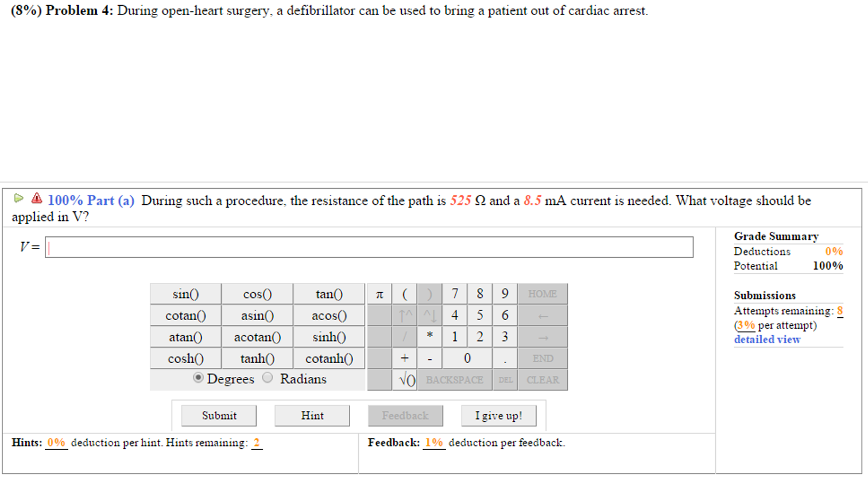Select the Radians radio button
The width and height of the screenshot is (868, 478).
point(268,378)
